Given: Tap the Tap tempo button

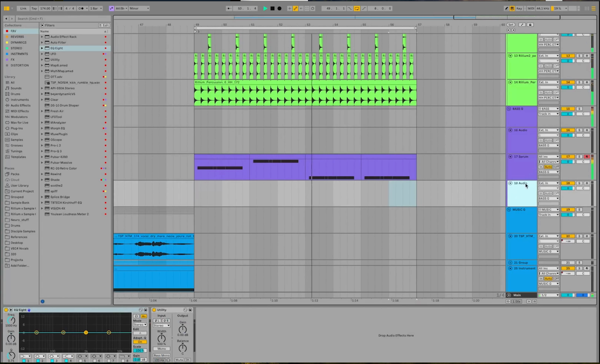Looking at the screenshot, I should 34,8.
